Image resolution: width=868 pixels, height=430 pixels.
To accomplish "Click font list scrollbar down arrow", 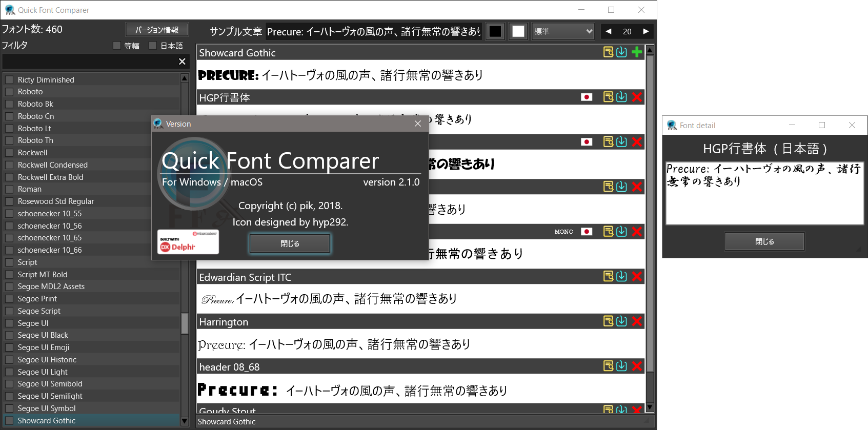I will 185,421.
